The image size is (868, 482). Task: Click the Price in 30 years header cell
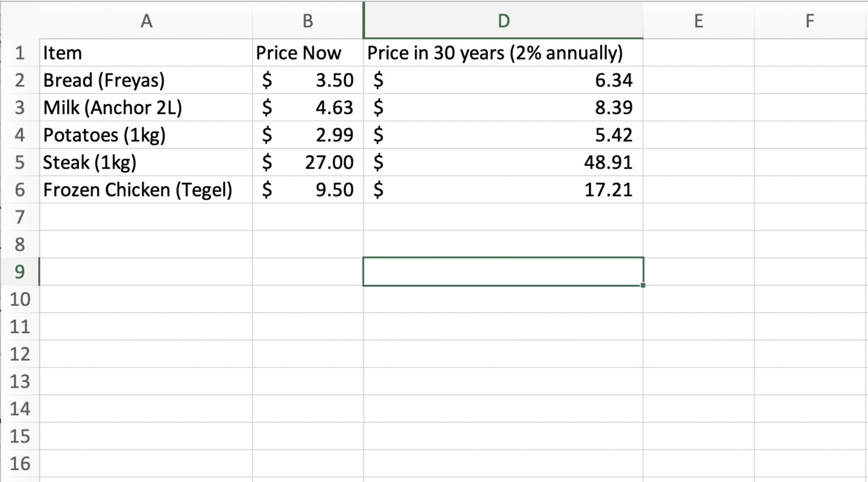point(503,53)
